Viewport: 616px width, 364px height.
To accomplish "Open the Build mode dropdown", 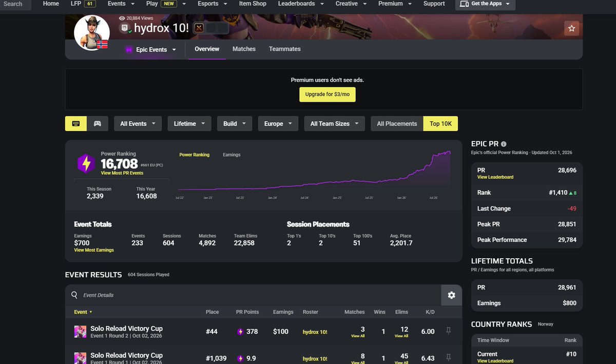I will (x=235, y=124).
